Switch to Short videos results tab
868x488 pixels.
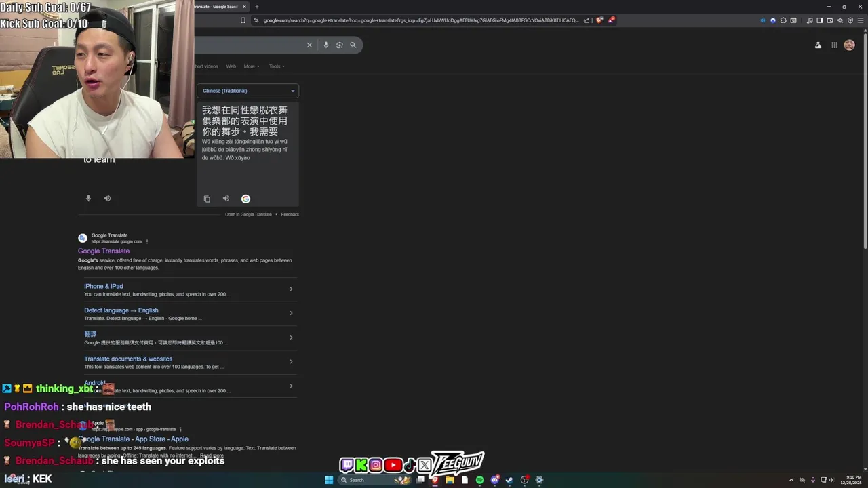click(206, 66)
